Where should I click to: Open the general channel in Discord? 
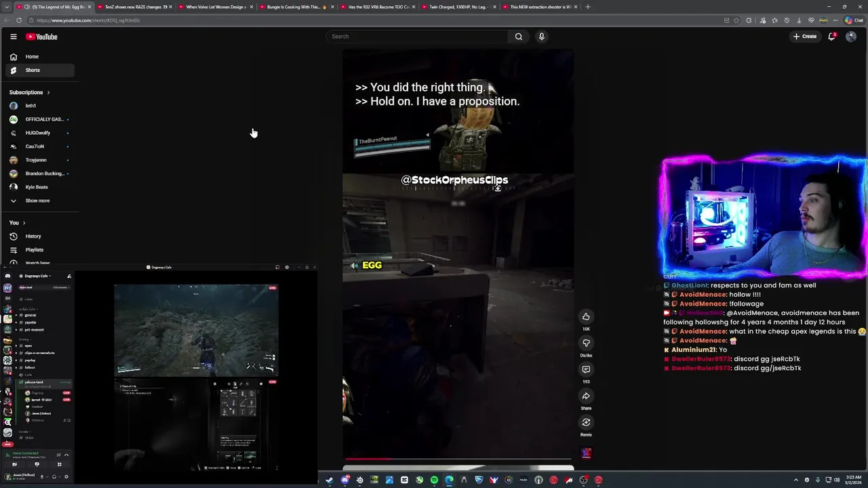pyautogui.click(x=31, y=315)
